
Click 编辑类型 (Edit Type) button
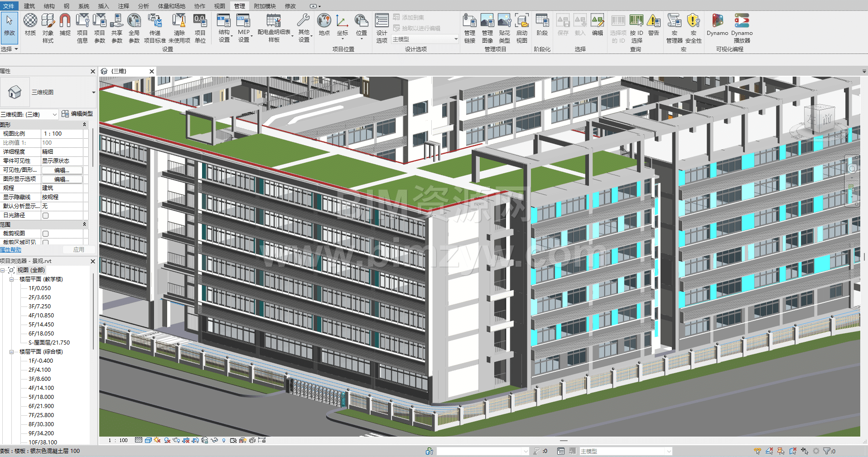tap(77, 114)
